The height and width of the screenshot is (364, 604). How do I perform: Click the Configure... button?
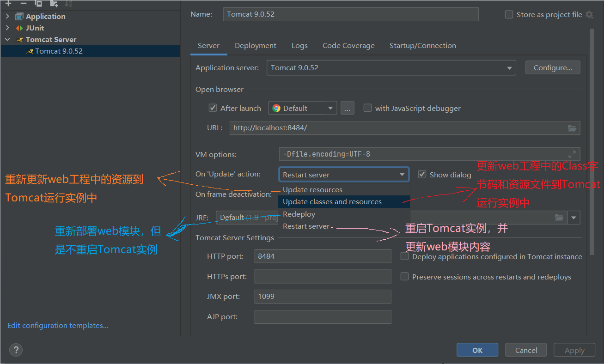point(553,68)
